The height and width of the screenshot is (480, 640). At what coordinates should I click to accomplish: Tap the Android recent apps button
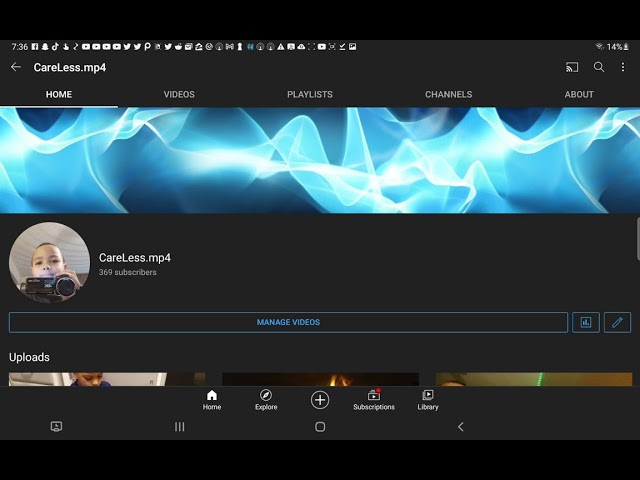pyautogui.click(x=180, y=427)
